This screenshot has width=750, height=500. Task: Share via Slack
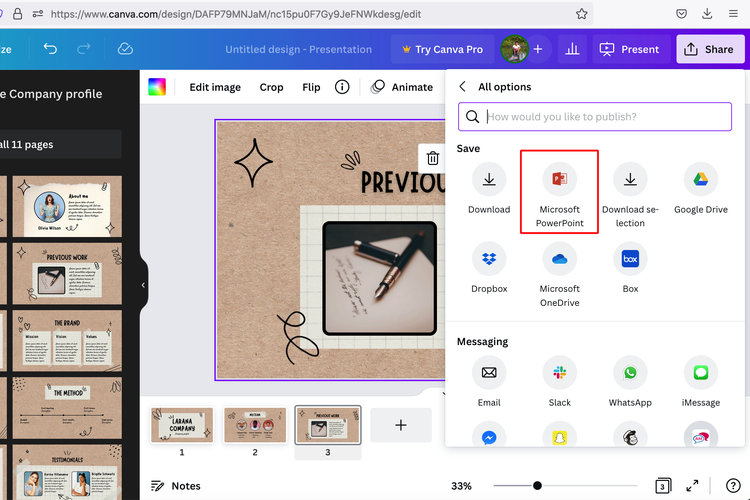(559, 373)
